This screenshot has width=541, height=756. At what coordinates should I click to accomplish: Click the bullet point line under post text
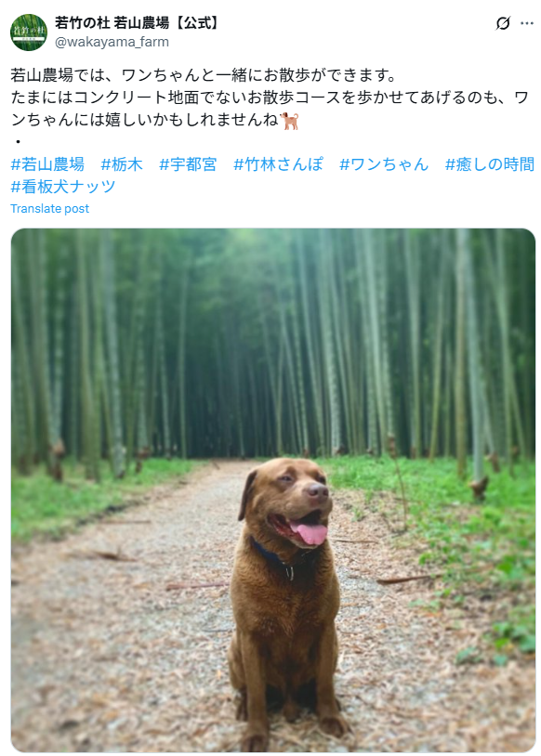click(x=18, y=142)
